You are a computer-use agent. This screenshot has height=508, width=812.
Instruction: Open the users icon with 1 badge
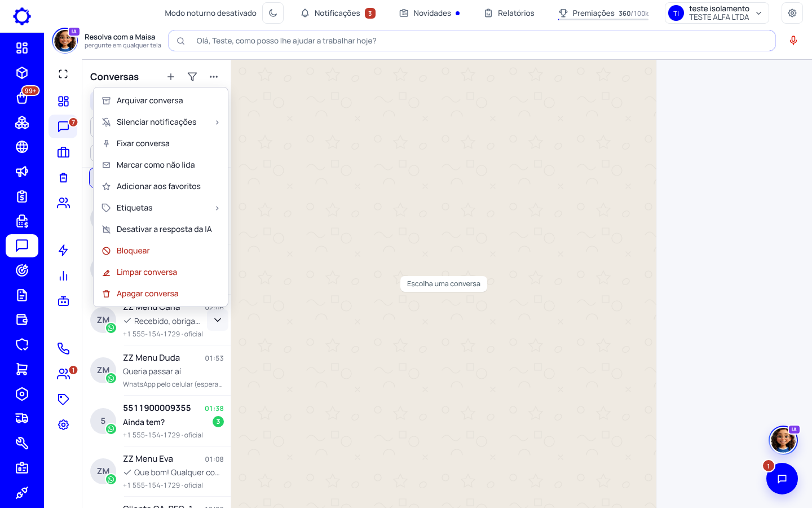[64, 374]
